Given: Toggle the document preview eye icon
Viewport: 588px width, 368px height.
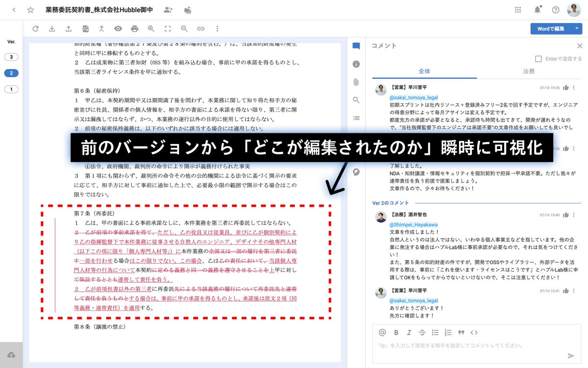Looking at the screenshot, I should pyautogui.click(x=118, y=28).
